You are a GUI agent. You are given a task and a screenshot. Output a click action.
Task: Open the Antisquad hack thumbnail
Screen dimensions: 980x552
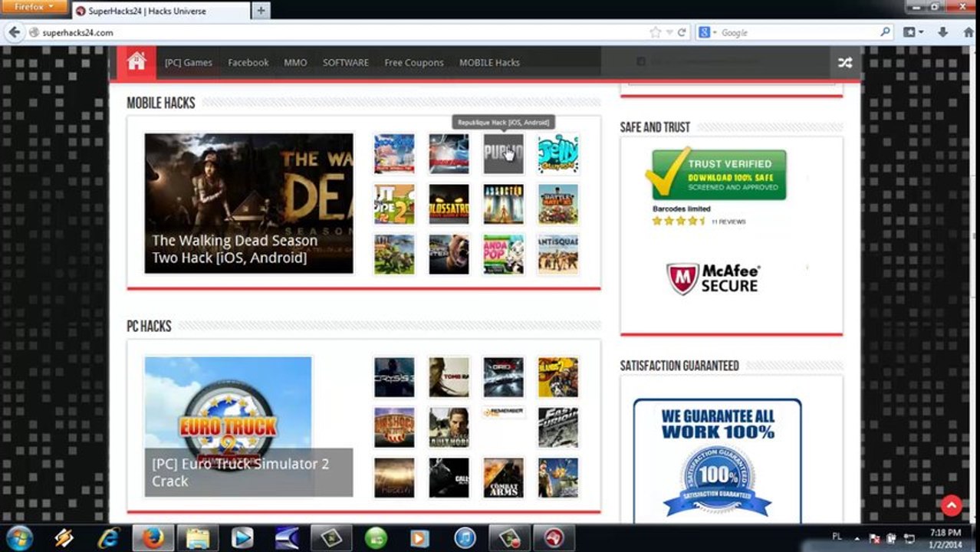(558, 255)
